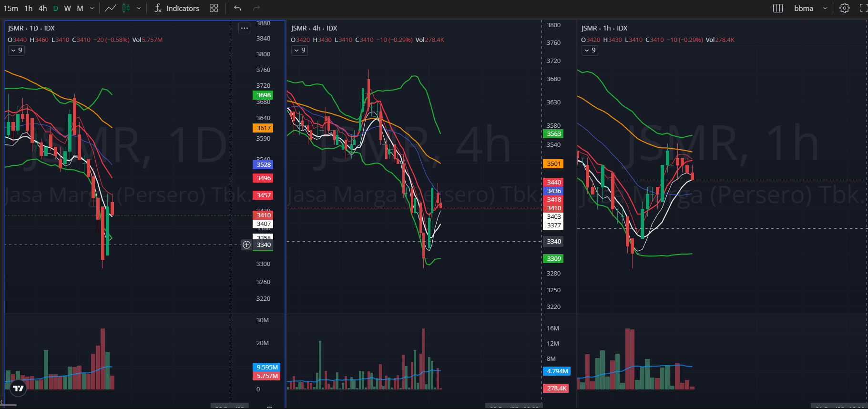Image resolution: width=868 pixels, height=409 pixels.
Task: Click the red 3457 price label
Action: 263,195
